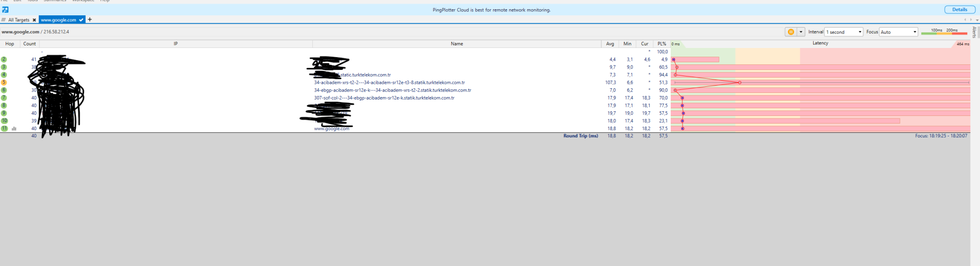Sort by the Hop column header
The height and width of the screenshot is (266, 980).
[x=10, y=44]
